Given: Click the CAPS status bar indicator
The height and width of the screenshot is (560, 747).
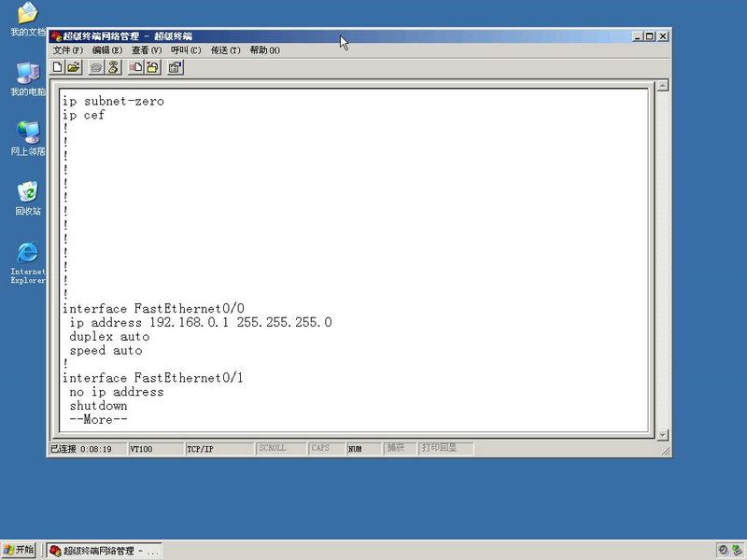Looking at the screenshot, I should 326,449.
